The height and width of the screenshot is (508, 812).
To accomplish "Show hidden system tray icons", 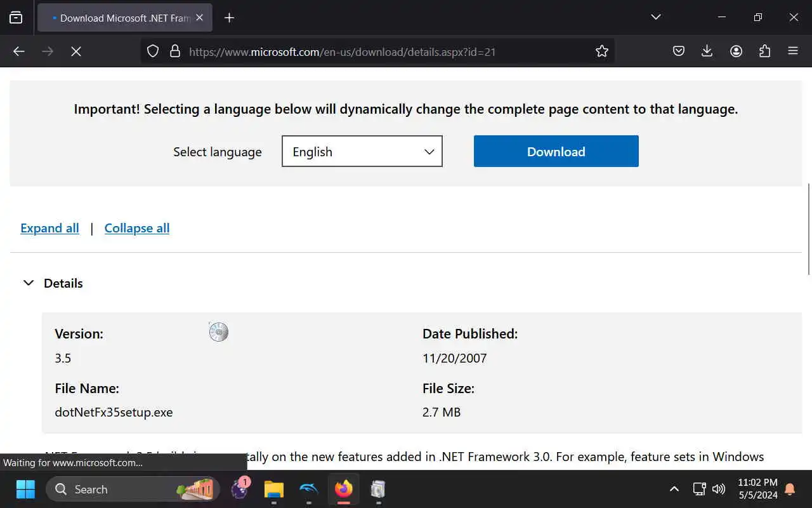I will (674, 489).
